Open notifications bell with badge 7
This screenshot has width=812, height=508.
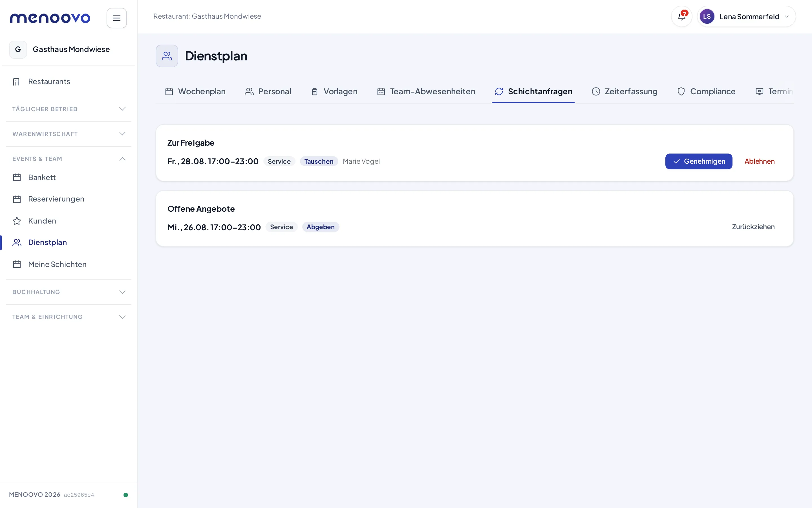click(x=681, y=16)
